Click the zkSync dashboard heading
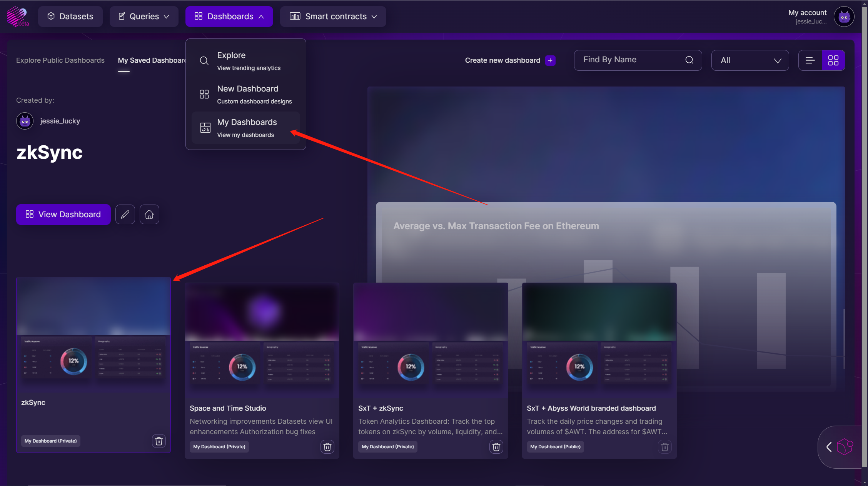Screen dimensions: 868x486 click(x=49, y=153)
